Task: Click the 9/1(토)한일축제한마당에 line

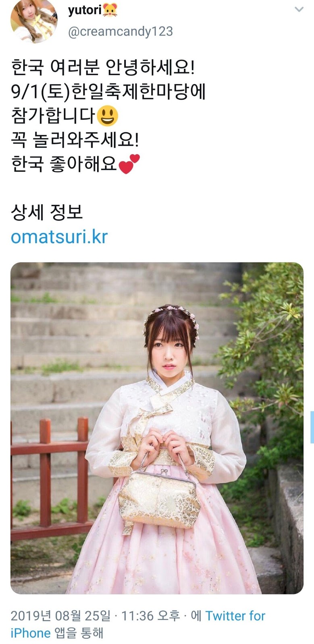Action: point(108,92)
